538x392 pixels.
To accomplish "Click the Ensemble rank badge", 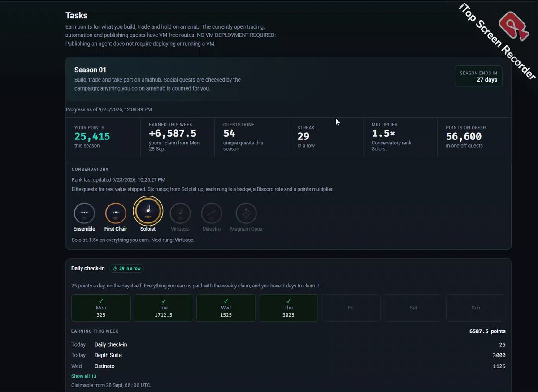I will click(84, 213).
